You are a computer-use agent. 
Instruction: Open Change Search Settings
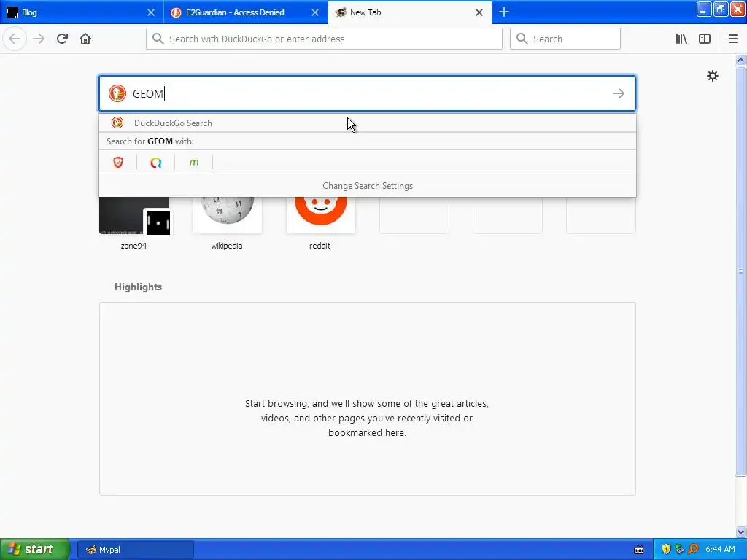(368, 186)
